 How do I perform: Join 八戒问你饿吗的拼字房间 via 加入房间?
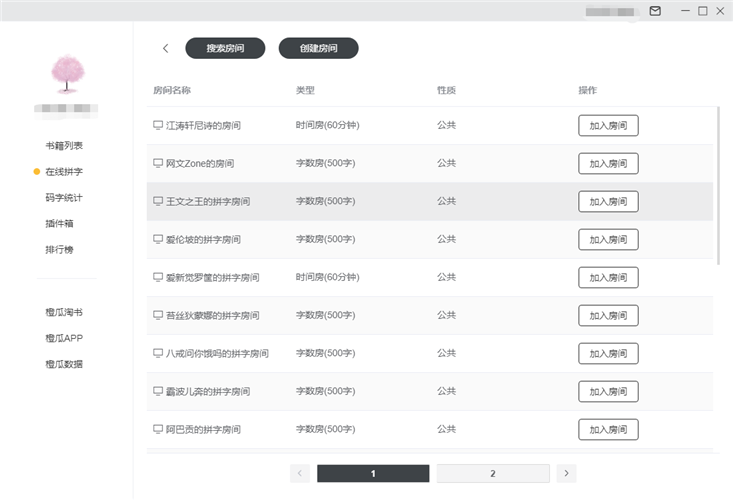point(608,353)
